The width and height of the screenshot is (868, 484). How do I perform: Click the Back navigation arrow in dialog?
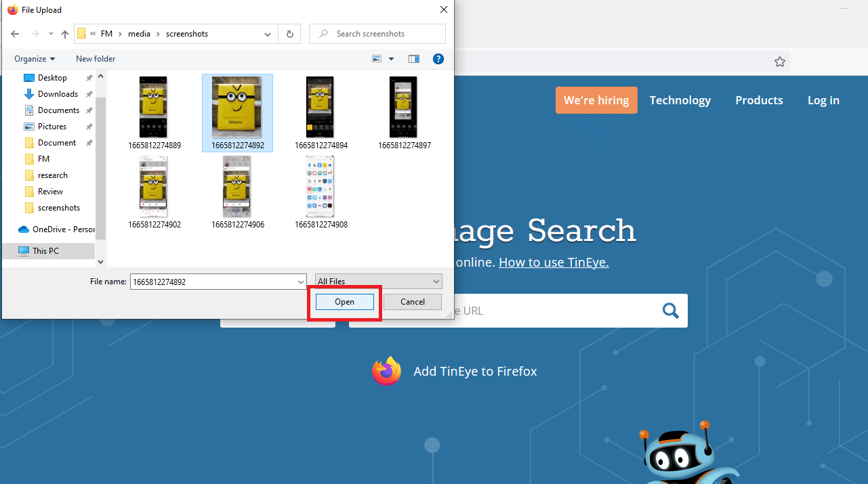[15, 34]
